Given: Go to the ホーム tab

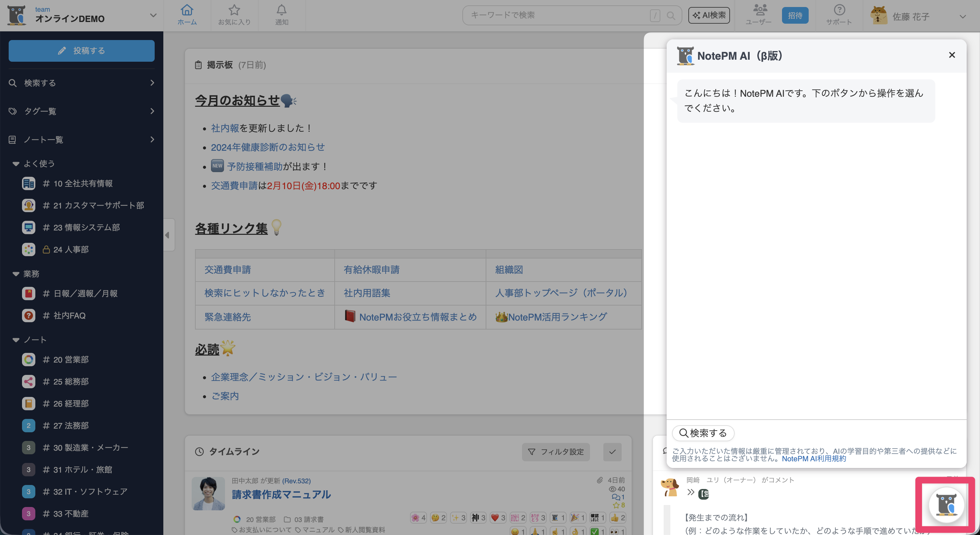Looking at the screenshot, I should click(x=187, y=15).
